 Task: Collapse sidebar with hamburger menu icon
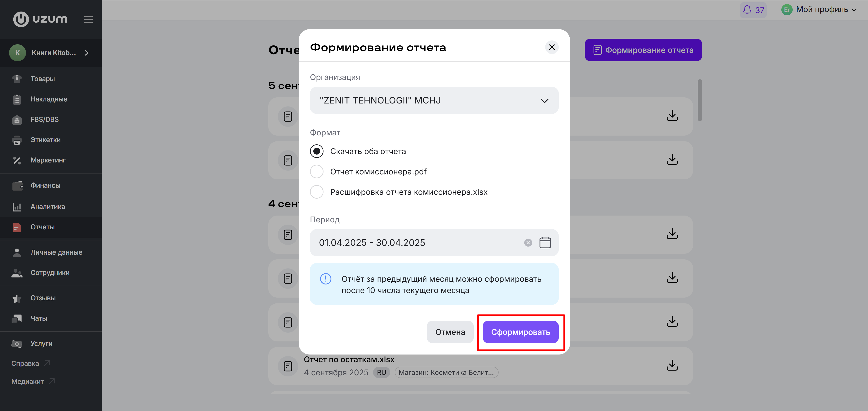click(88, 19)
